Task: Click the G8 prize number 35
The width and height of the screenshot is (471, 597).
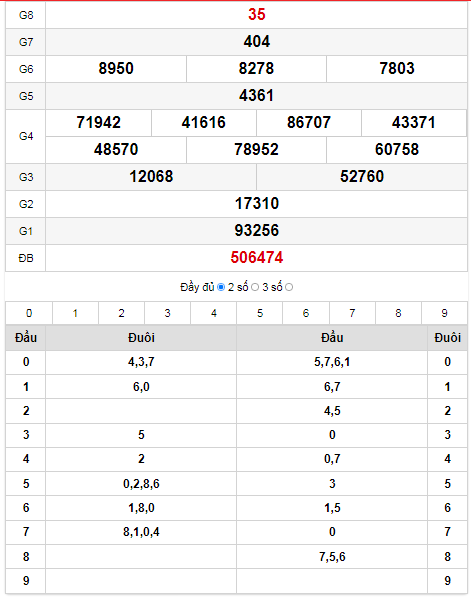Action: click(x=257, y=14)
